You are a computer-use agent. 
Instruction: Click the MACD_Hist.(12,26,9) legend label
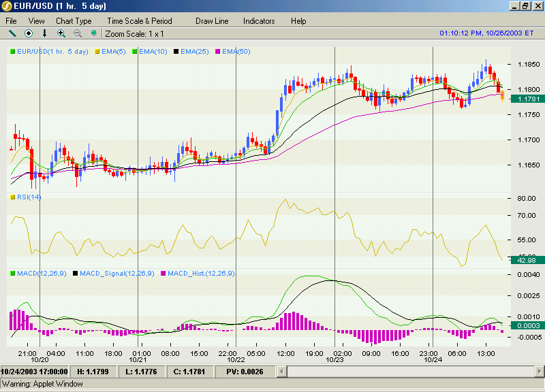[x=201, y=274]
